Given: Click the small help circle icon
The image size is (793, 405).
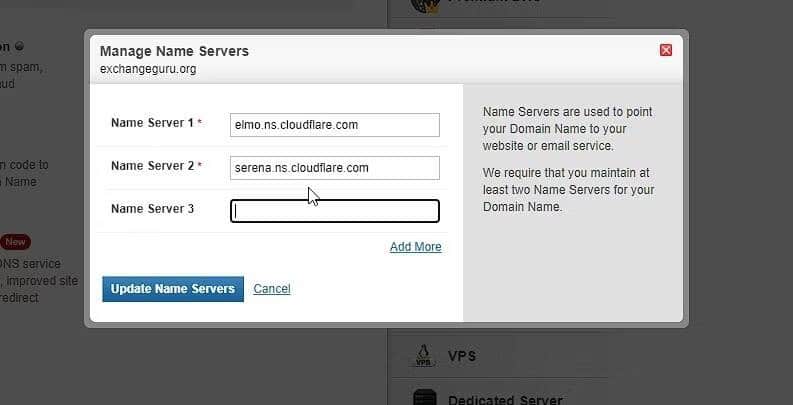Looking at the screenshot, I should point(19,47).
